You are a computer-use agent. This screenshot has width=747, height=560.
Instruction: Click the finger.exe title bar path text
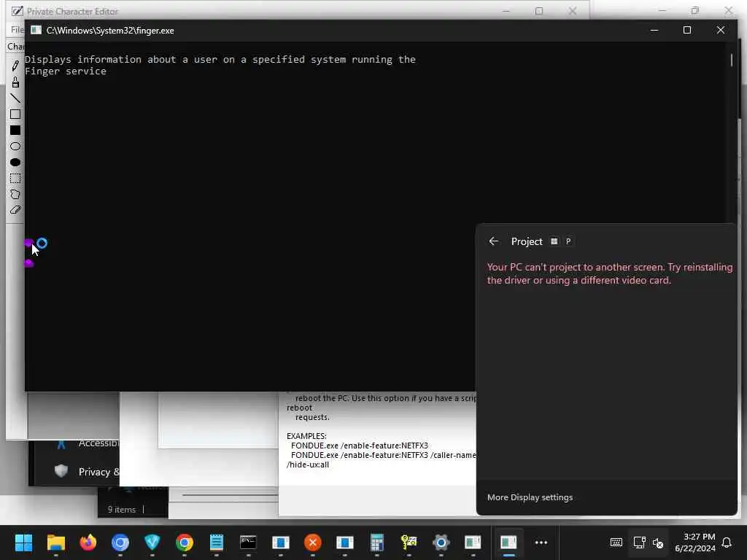tap(110, 31)
